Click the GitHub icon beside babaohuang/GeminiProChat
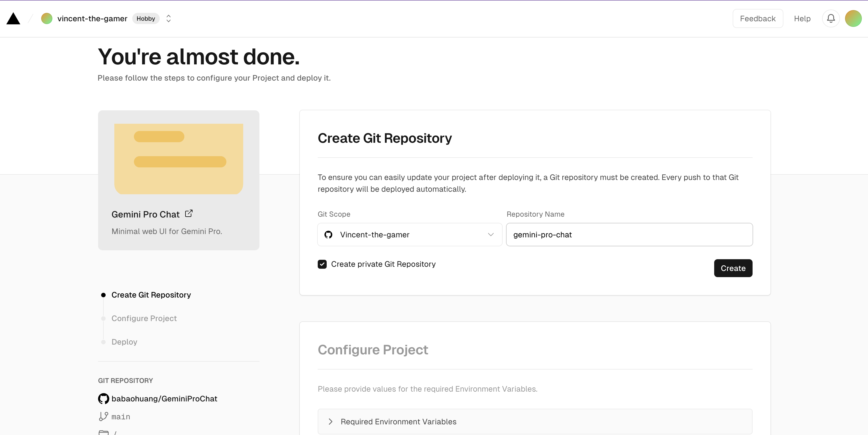Screen dimensions: 868x435 tap(103, 399)
